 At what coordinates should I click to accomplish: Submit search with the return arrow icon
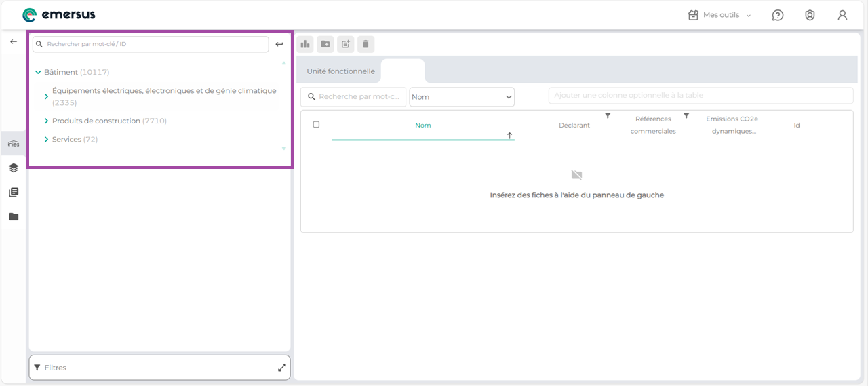(x=279, y=44)
